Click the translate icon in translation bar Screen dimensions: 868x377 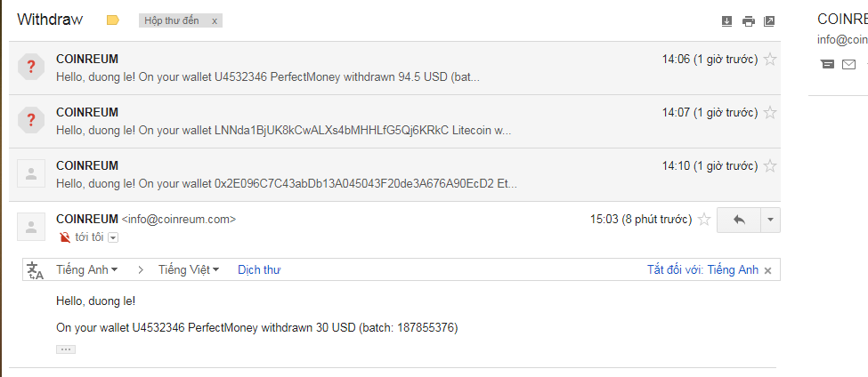point(36,270)
